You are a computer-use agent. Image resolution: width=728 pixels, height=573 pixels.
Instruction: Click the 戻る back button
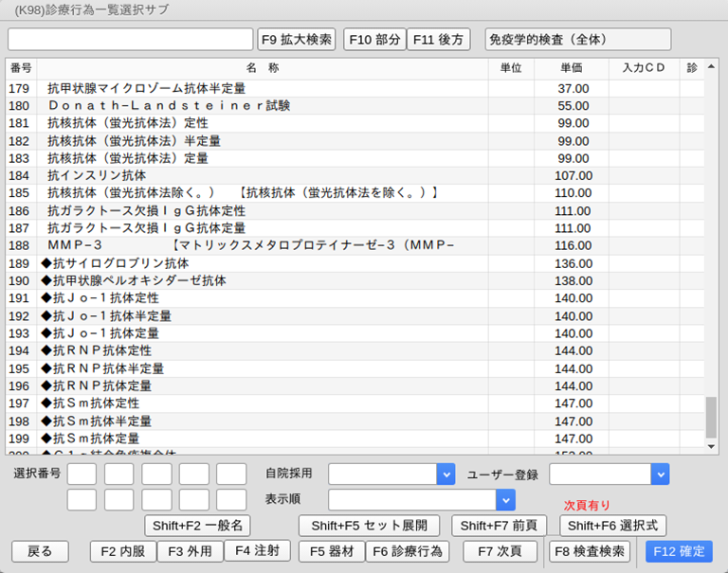(x=40, y=551)
